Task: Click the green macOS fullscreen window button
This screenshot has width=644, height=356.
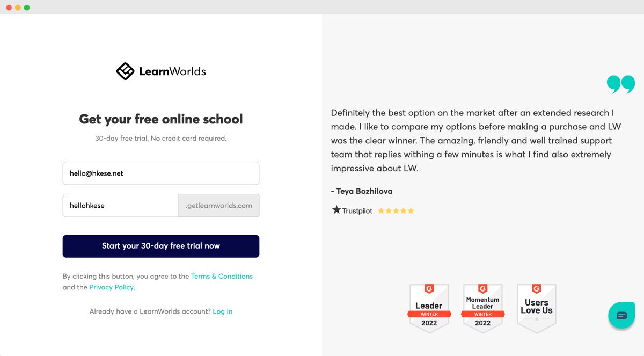Action: click(27, 8)
